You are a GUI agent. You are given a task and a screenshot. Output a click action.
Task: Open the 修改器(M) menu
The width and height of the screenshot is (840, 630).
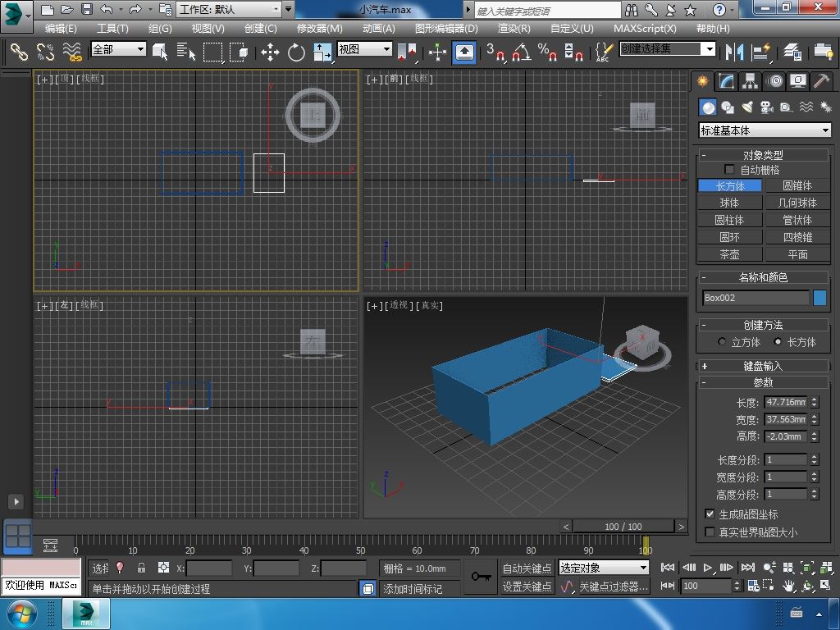click(319, 28)
